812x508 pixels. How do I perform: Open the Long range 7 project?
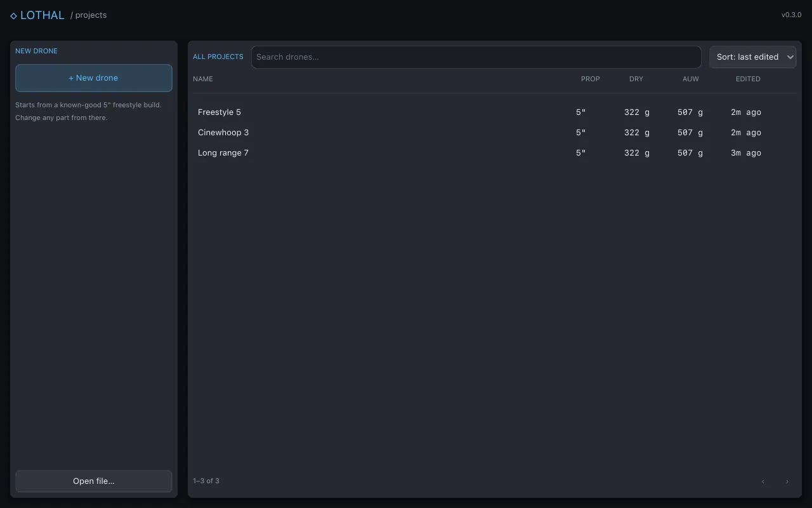pos(495,153)
